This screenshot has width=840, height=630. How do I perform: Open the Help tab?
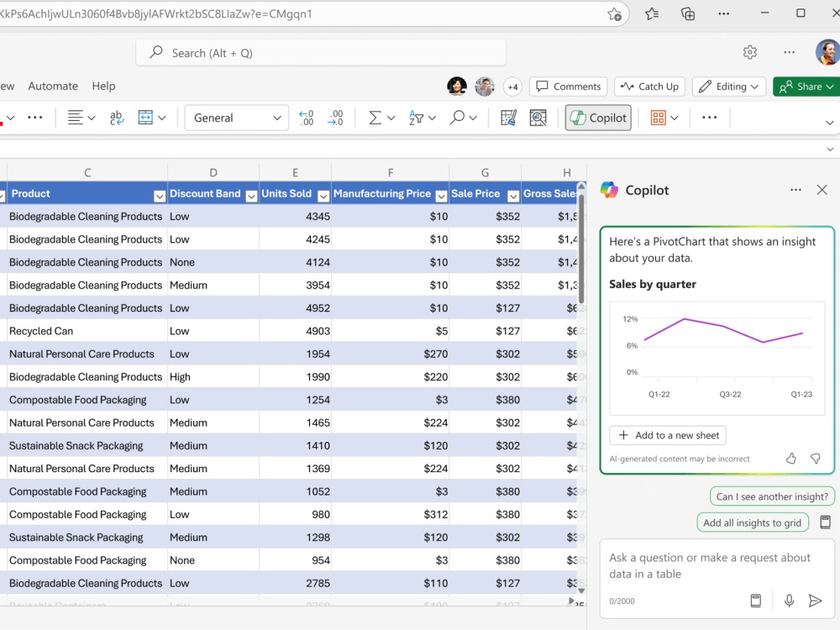pos(103,87)
